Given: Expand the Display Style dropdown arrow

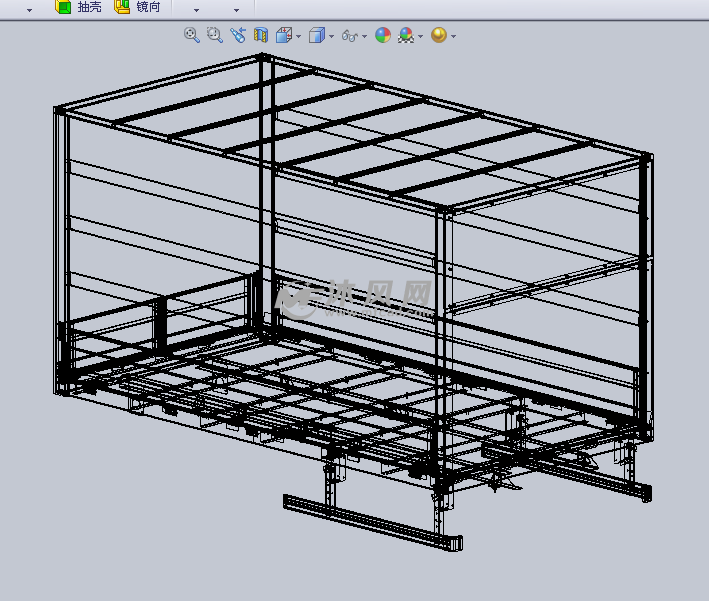Looking at the screenshot, I should (x=331, y=36).
